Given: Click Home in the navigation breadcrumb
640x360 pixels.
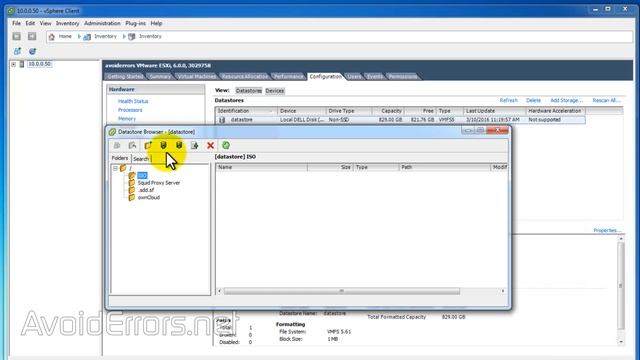Looking at the screenshot, I should [x=65, y=36].
